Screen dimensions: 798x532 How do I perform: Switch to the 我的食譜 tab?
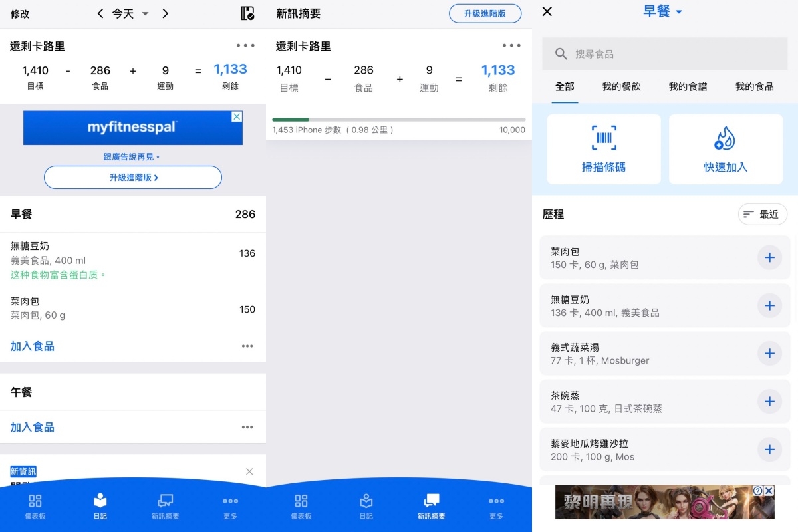pos(688,86)
